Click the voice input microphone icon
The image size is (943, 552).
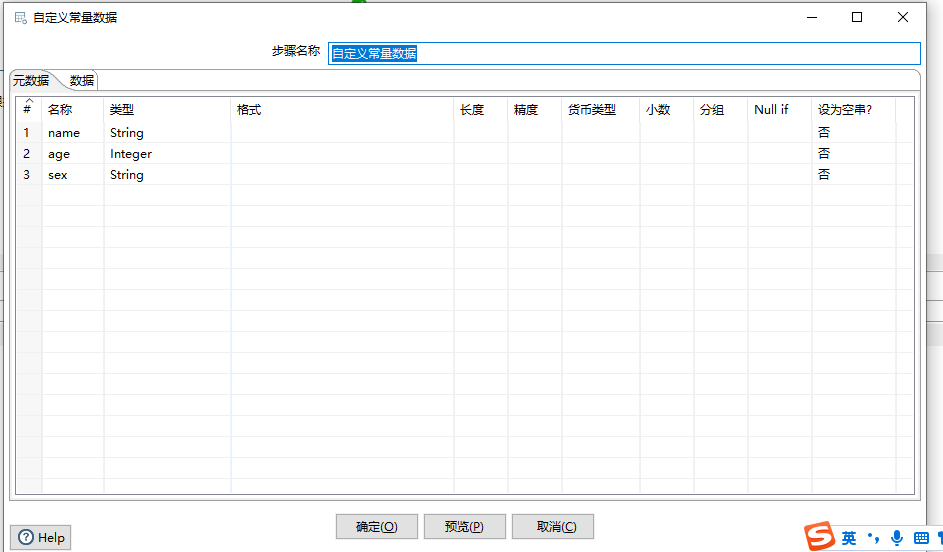coord(897,538)
